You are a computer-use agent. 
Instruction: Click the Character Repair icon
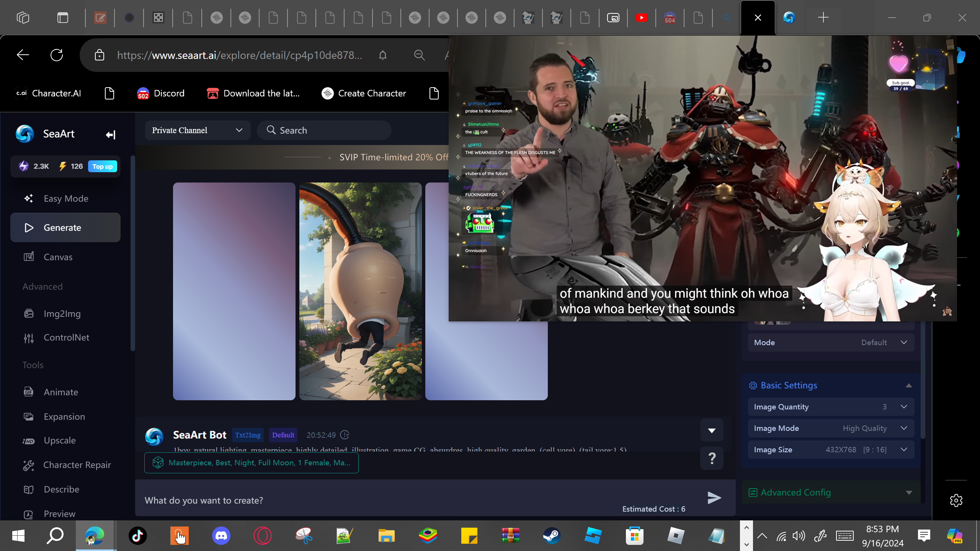29,465
